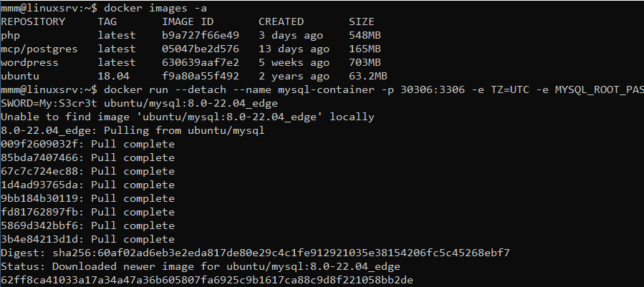
Task: Click the php repository name
Action: tap(10, 36)
